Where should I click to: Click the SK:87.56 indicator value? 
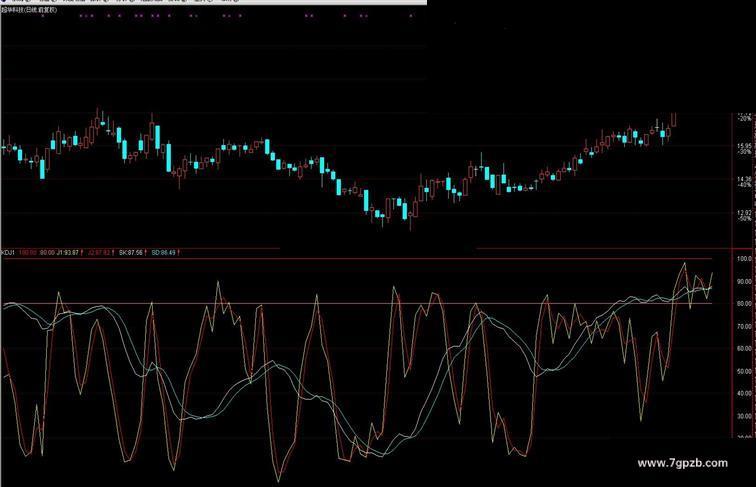click(x=131, y=253)
